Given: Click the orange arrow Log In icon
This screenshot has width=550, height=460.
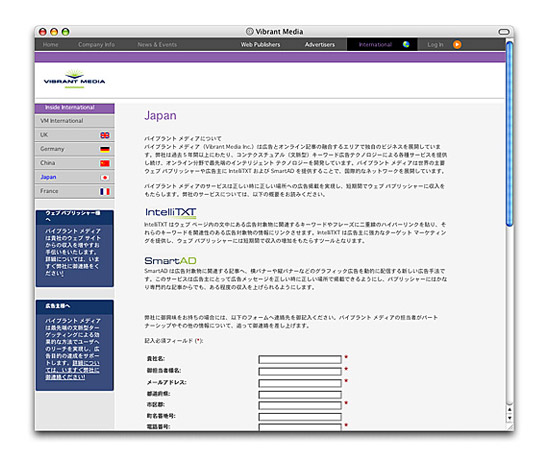Looking at the screenshot, I should click(457, 45).
